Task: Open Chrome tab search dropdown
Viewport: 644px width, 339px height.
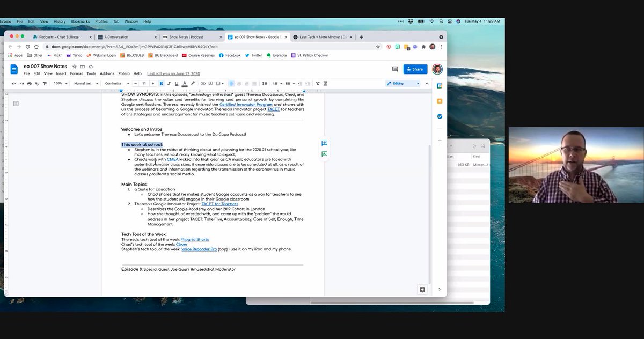Action: pyautogui.click(x=441, y=37)
